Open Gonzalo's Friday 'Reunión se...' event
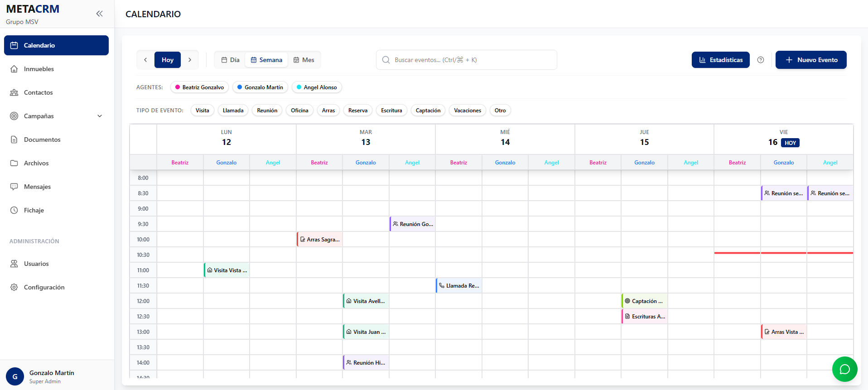 click(784, 193)
